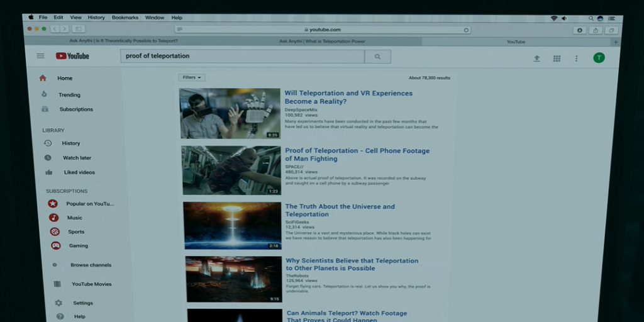Open the Wi-Fi status menu
The width and height of the screenshot is (644, 322).
pyautogui.click(x=554, y=18)
